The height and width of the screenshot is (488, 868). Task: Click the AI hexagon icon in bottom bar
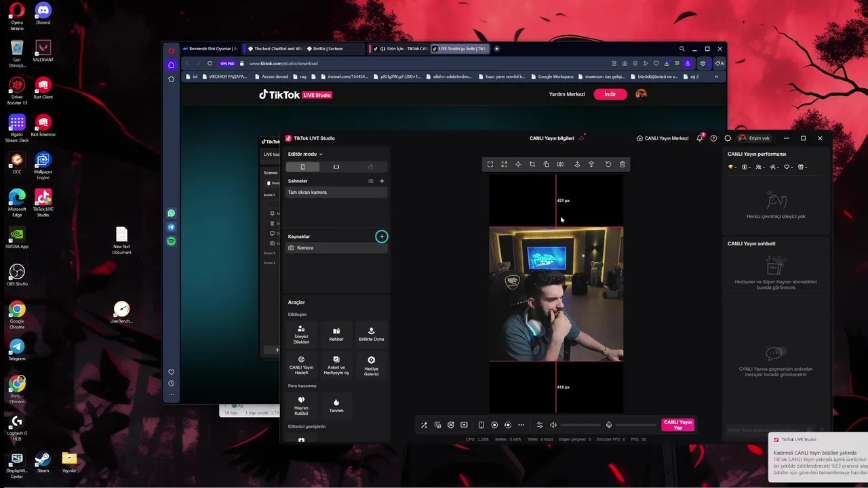[450, 425]
